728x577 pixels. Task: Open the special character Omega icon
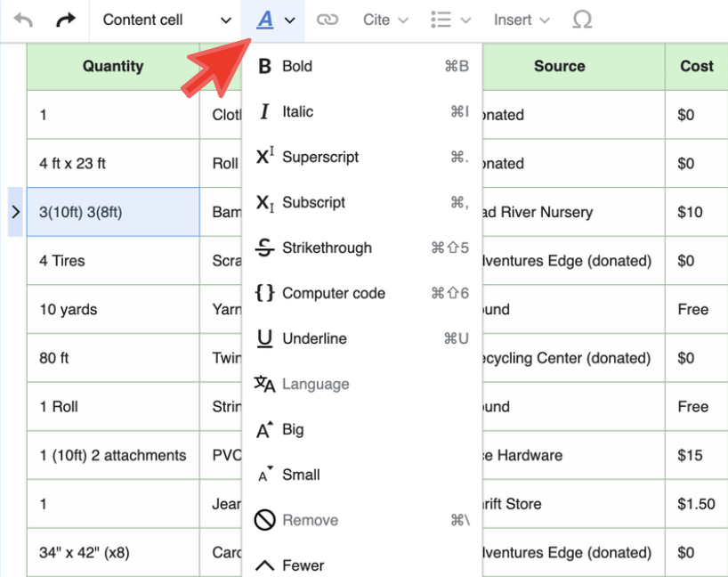click(x=582, y=20)
